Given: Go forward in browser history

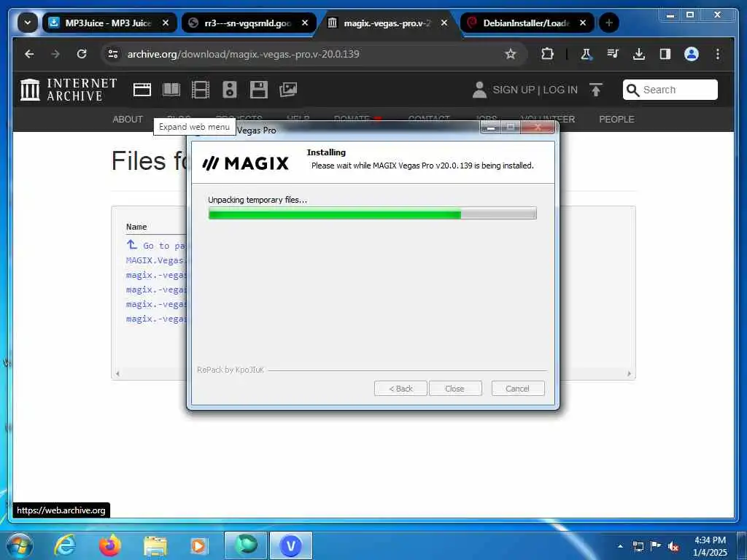Looking at the screenshot, I should (55, 54).
